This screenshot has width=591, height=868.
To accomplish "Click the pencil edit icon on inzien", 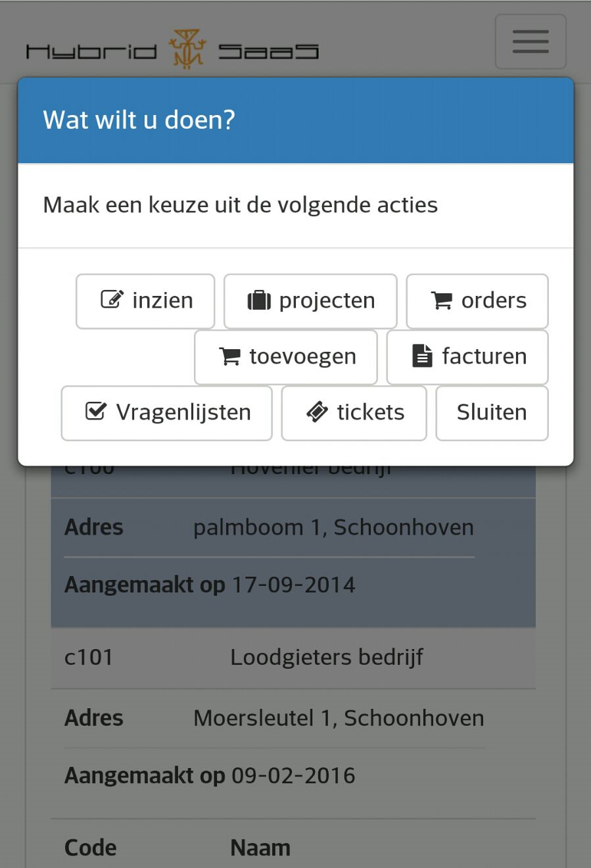I will pyautogui.click(x=112, y=300).
